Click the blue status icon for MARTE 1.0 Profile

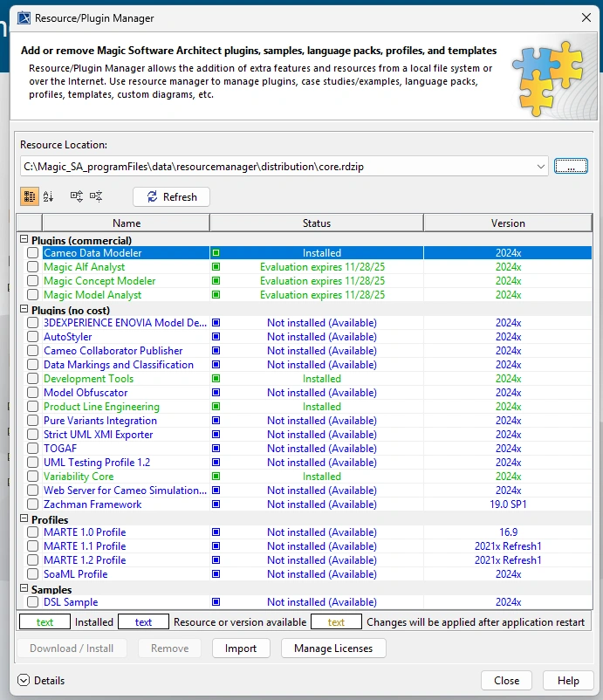coord(216,532)
